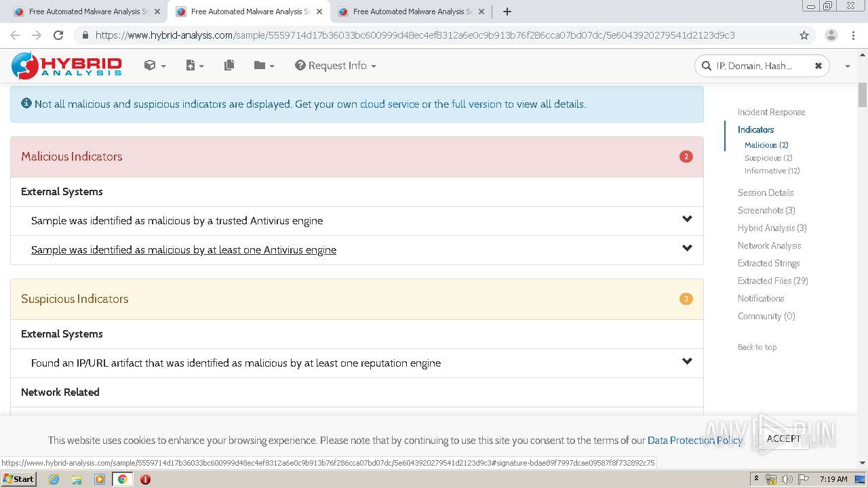Reload the current page
This screenshot has width=868, height=488.
coord(58,35)
